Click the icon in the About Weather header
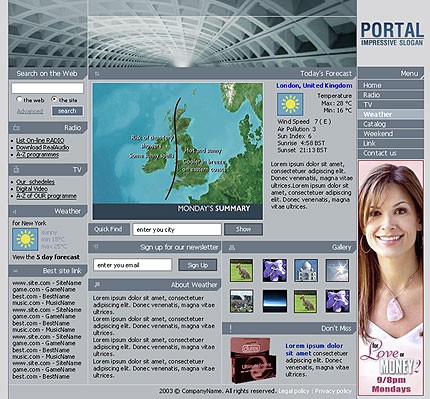Screen dimensions: 430x399 (x=97, y=285)
